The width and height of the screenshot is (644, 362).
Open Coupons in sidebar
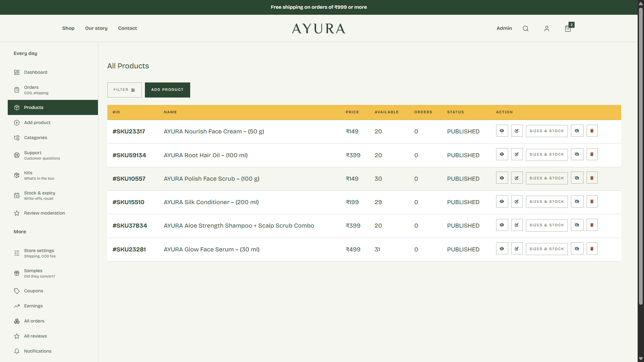click(53, 291)
